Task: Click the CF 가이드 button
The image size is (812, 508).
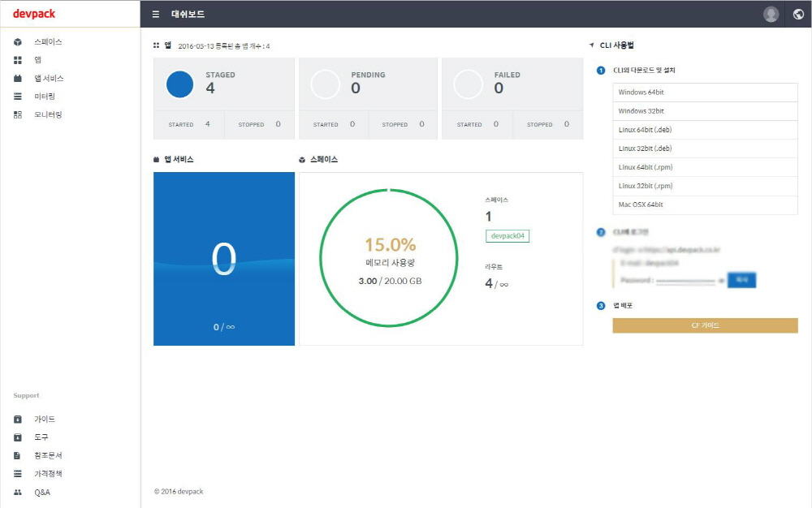Action: (705, 325)
